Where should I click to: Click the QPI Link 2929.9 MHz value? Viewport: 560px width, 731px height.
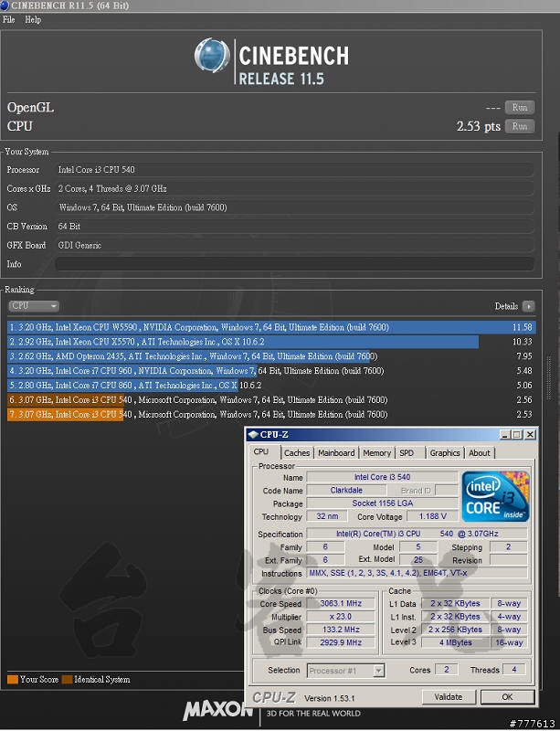[341, 642]
